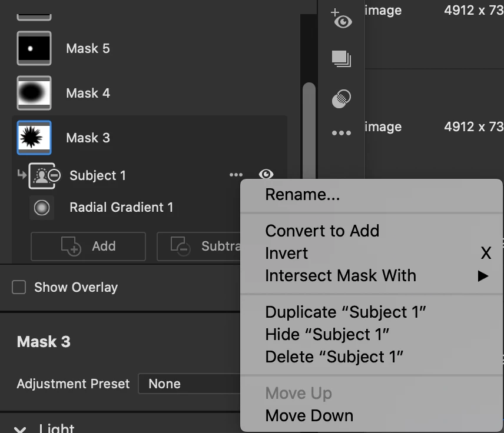The width and height of the screenshot is (504, 433).
Task: Open the Subject 1 three-dots menu
Action: pyautogui.click(x=236, y=175)
